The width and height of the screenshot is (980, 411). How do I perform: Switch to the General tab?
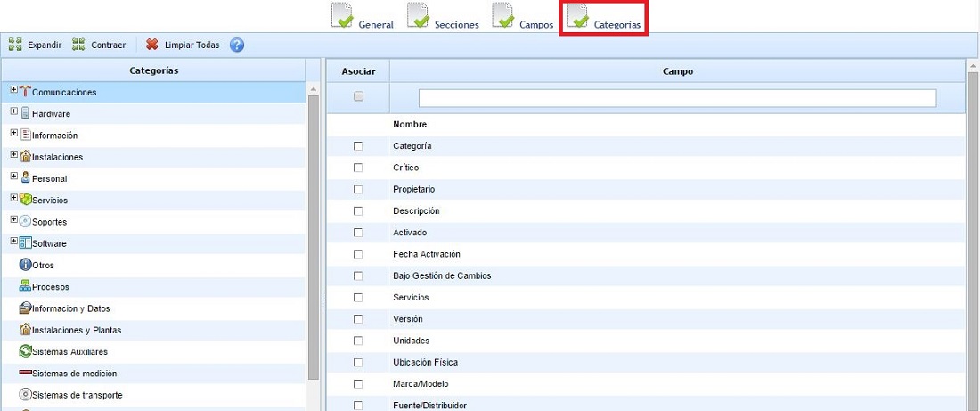pyautogui.click(x=362, y=18)
